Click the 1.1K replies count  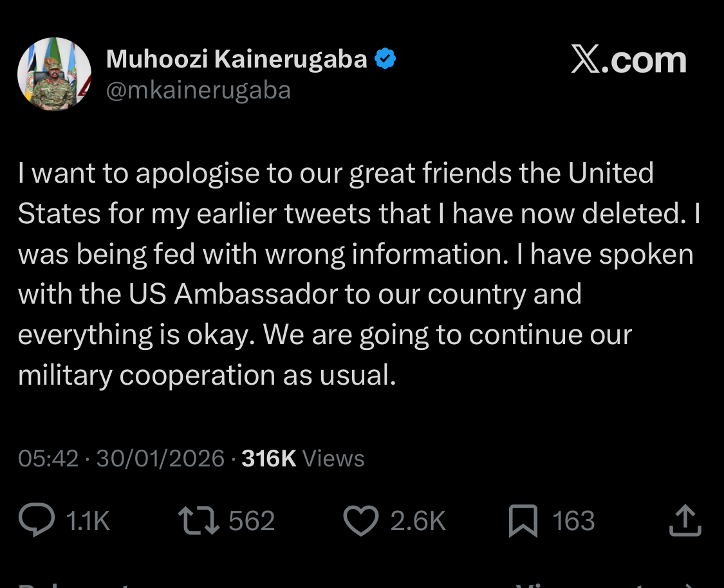pos(88,520)
